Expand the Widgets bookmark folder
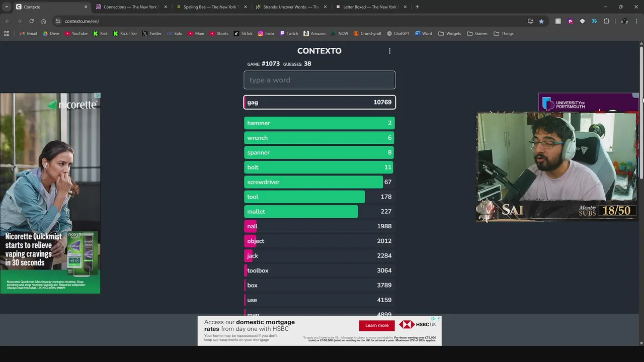 pos(449,34)
